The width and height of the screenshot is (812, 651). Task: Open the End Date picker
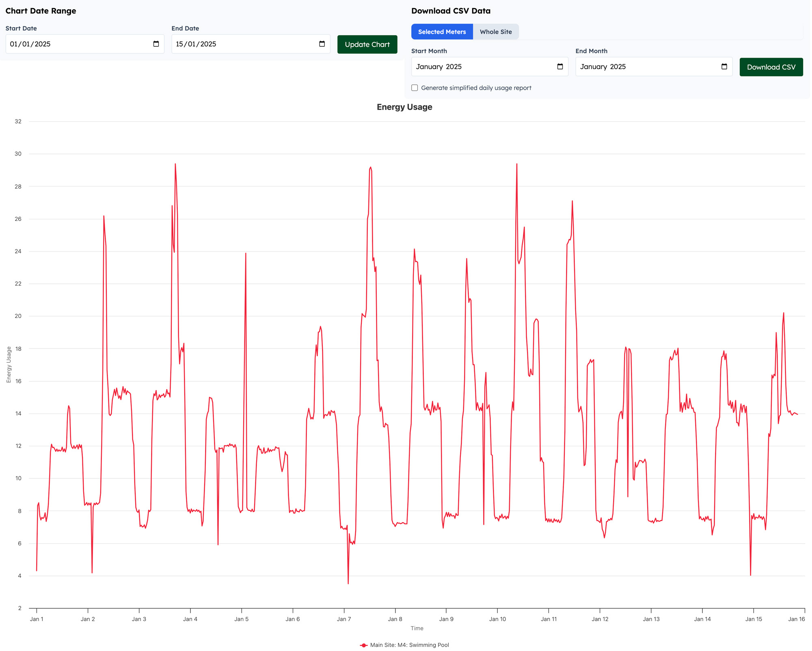(x=321, y=44)
